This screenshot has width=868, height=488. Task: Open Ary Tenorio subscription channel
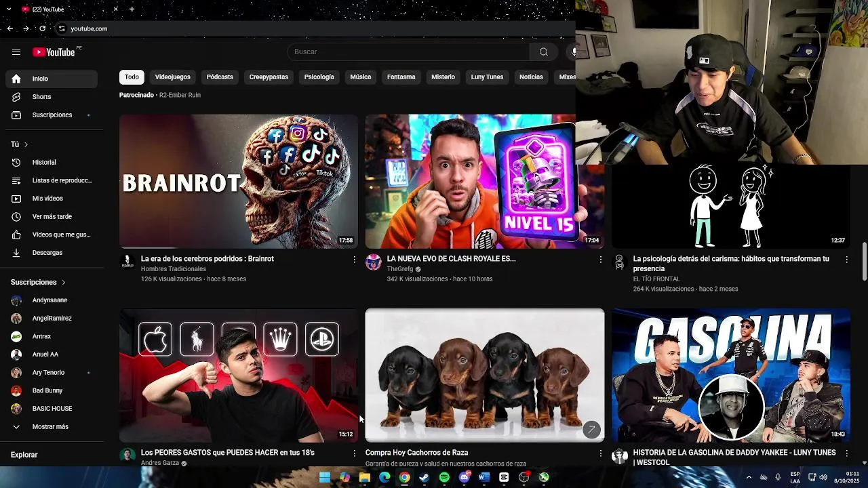(x=52, y=373)
